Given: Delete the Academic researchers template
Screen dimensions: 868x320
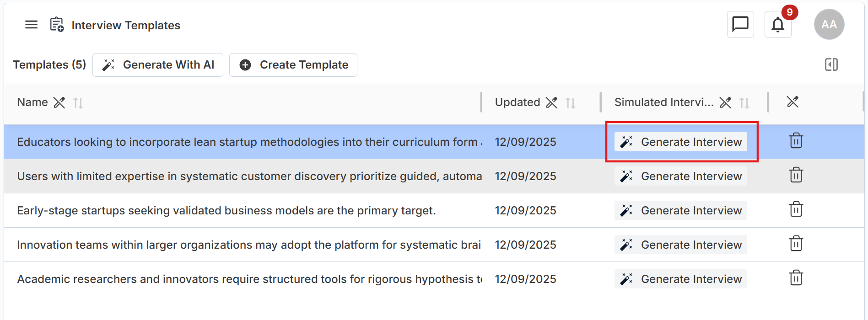Looking at the screenshot, I should tap(796, 278).
